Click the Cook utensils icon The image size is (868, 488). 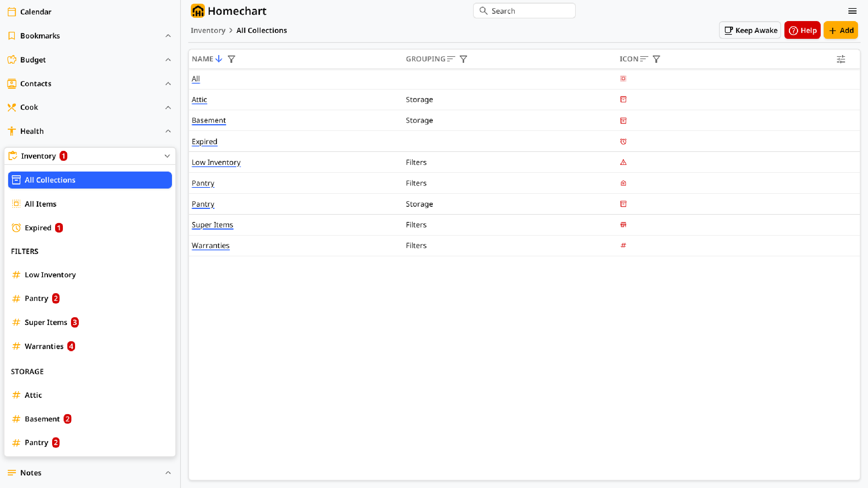pos(12,107)
